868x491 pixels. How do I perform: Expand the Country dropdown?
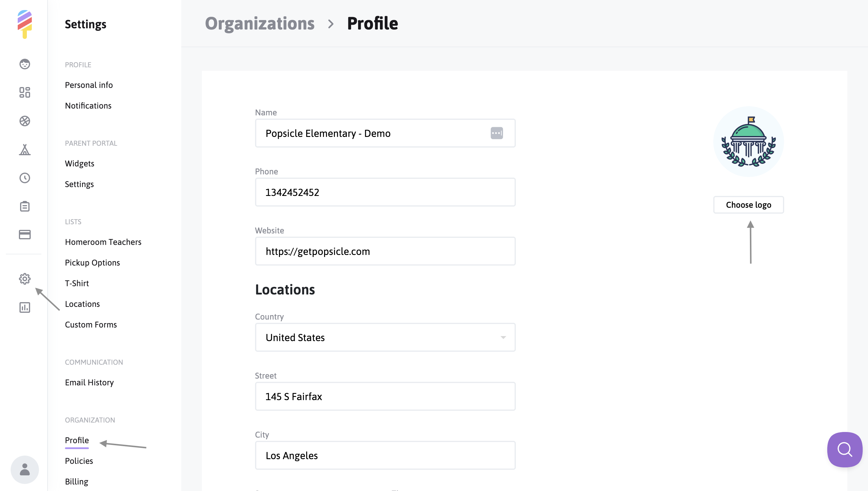(385, 337)
